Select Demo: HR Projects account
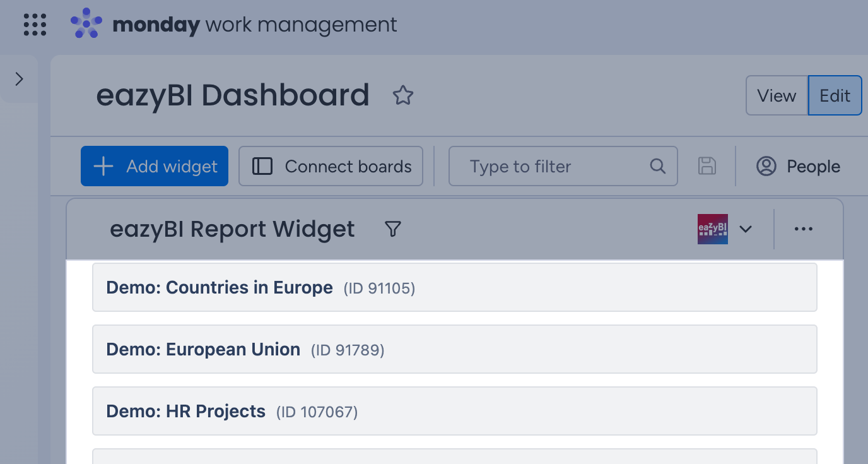This screenshot has width=868, height=464. 455,411
